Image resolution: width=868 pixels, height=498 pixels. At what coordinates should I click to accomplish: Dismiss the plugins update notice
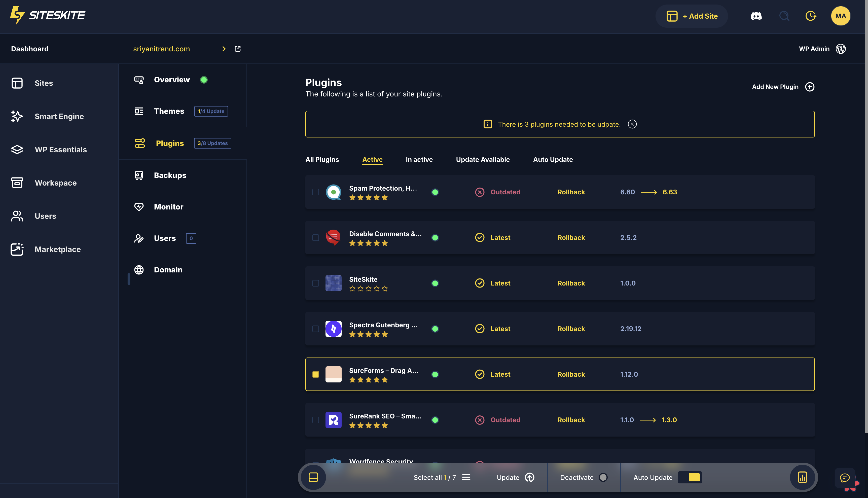[x=632, y=124]
